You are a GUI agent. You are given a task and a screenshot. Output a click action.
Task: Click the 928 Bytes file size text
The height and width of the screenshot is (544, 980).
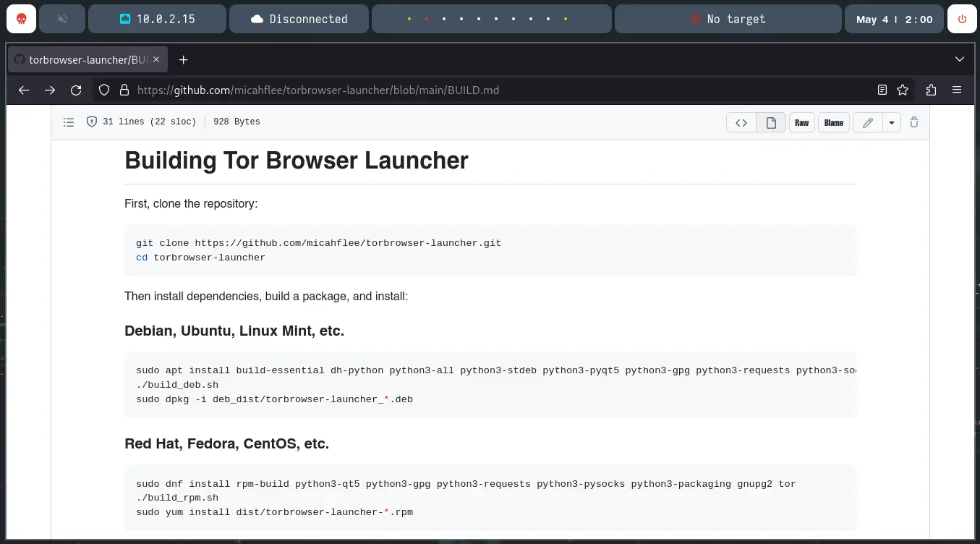pos(237,122)
